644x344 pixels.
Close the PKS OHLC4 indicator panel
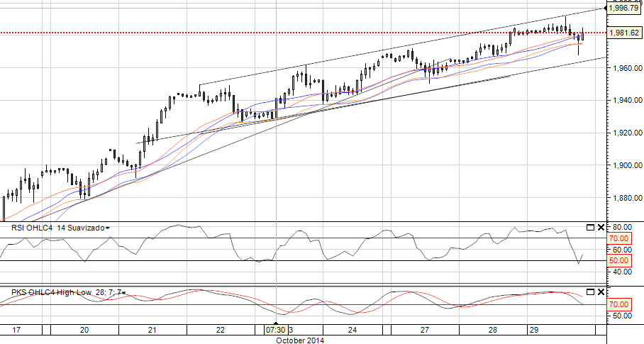coord(601,292)
